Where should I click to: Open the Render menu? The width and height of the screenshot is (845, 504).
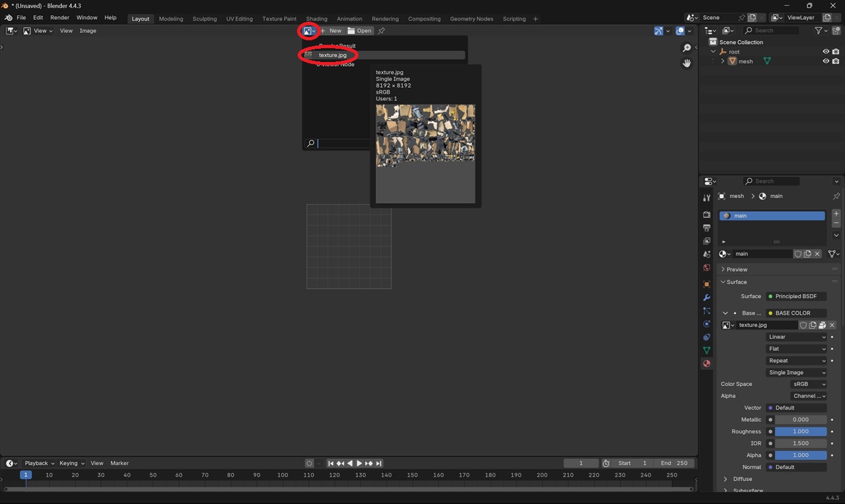[59, 18]
